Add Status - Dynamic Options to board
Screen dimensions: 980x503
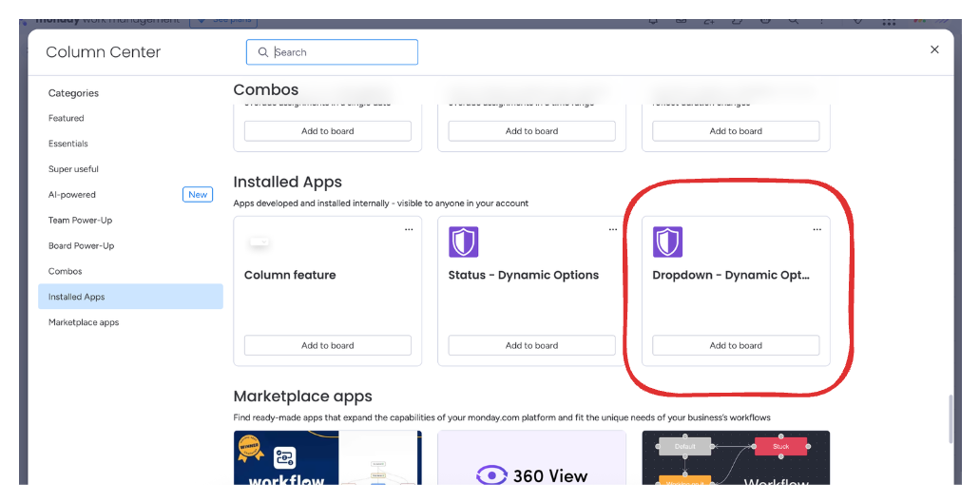(x=532, y=345)
